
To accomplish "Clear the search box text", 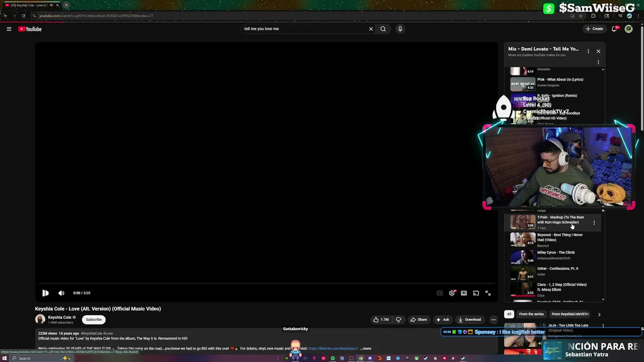I will click(371, 29).
